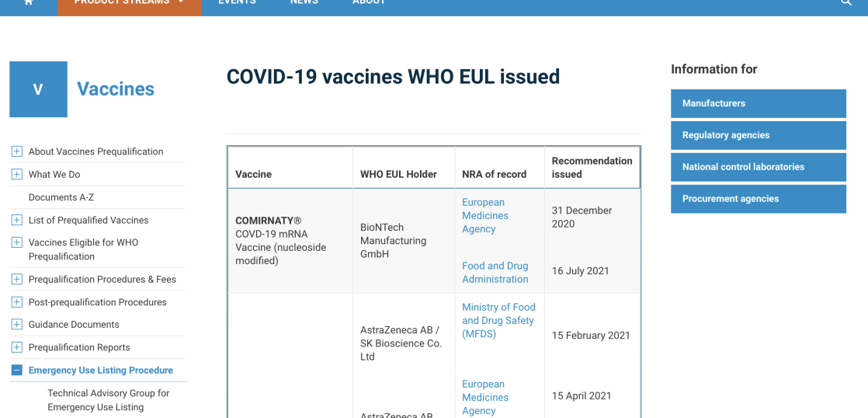This screenshot has height=418, width=868.
Task: Click the Manufacturers button
Action: (x=758, y=103)
